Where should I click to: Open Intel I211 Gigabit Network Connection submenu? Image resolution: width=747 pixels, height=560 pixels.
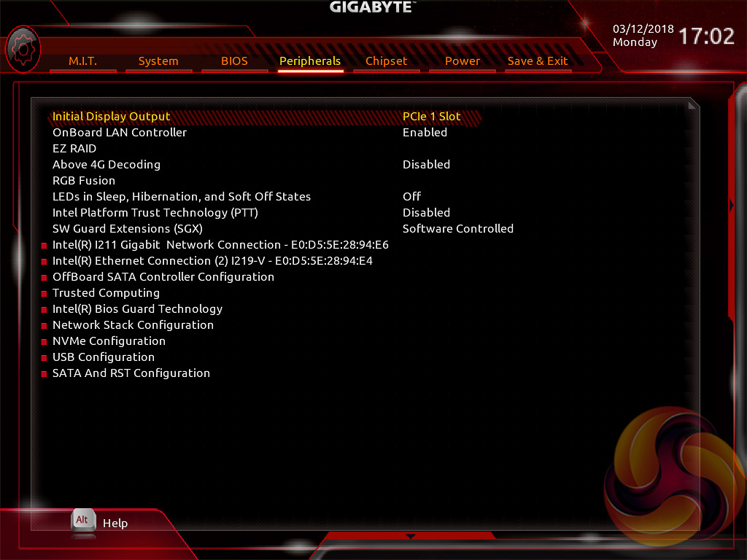[x=220, y=245]
